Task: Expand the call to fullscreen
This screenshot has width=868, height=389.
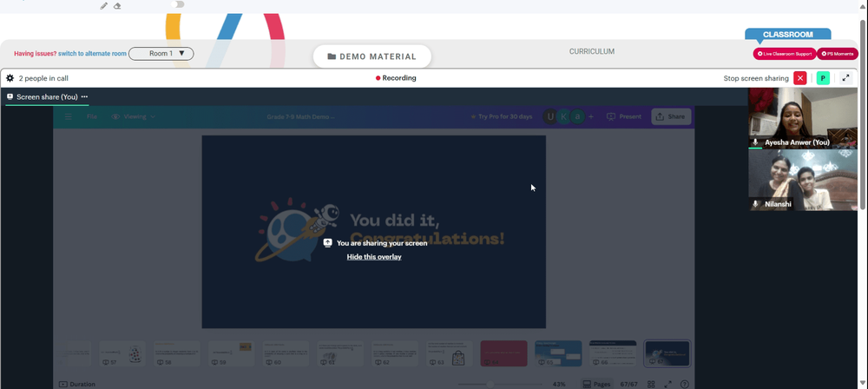Action: 845,78
